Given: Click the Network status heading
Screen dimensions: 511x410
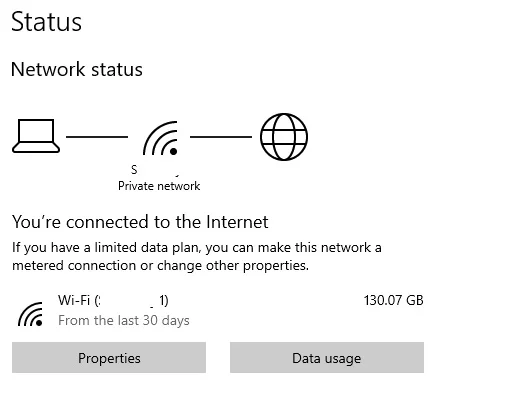Looking at the screenshot, I should [x=77, y=69].
